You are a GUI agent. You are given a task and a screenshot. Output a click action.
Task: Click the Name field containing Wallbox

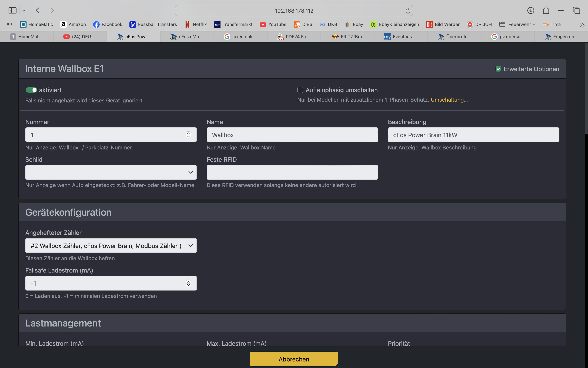click(292, 135)
